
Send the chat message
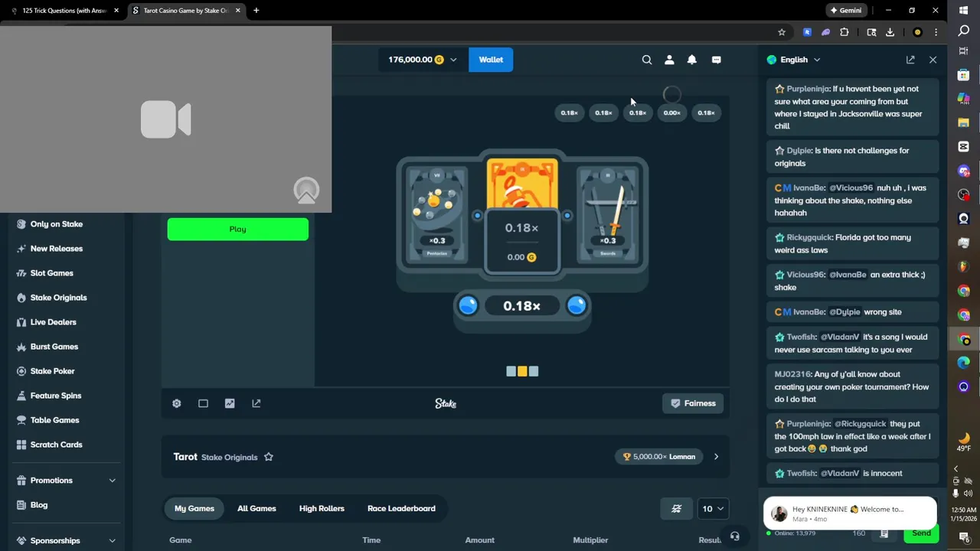coord(921,533)
